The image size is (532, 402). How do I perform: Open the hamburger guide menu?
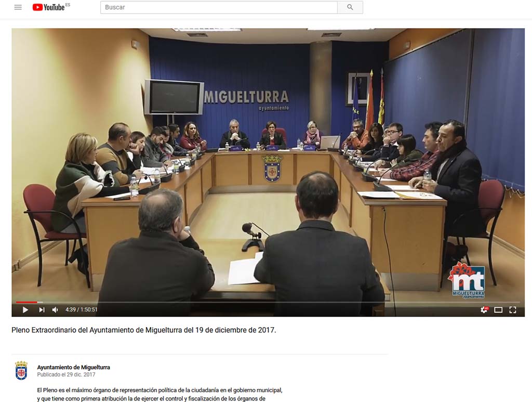point(18,7)
